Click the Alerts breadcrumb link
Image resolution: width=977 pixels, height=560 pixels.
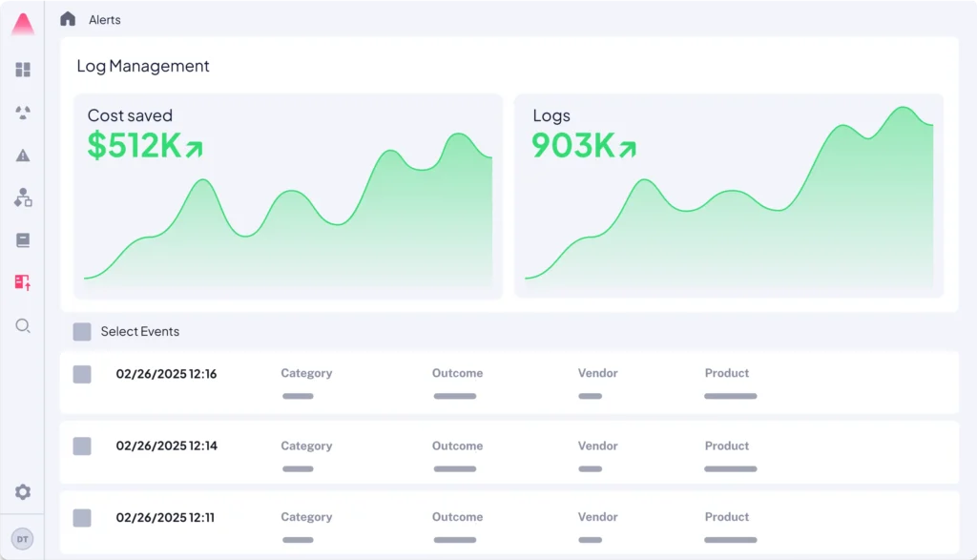coord(105,20)
